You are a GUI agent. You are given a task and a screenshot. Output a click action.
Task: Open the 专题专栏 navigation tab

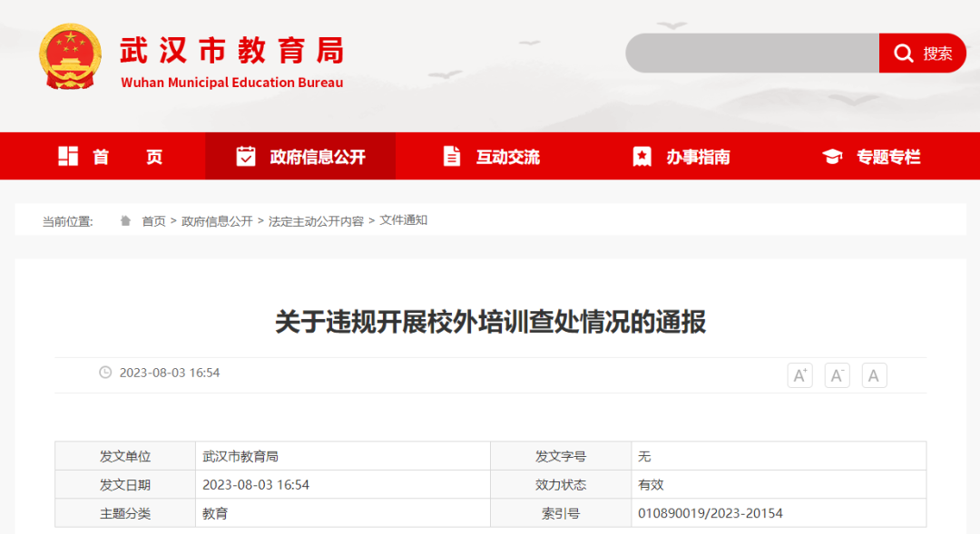[870, 156]
